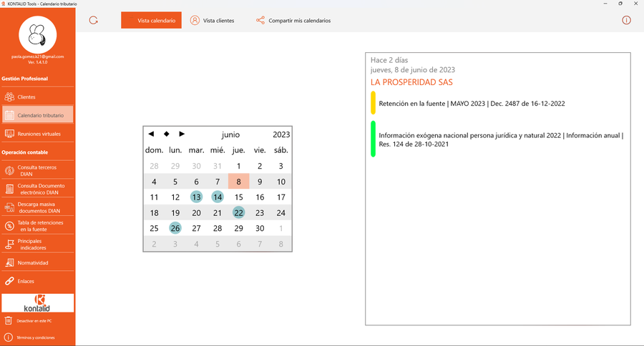Screen dimensions: 644x346
Task: Click the user profile avatar
Action: coord(37,35)
